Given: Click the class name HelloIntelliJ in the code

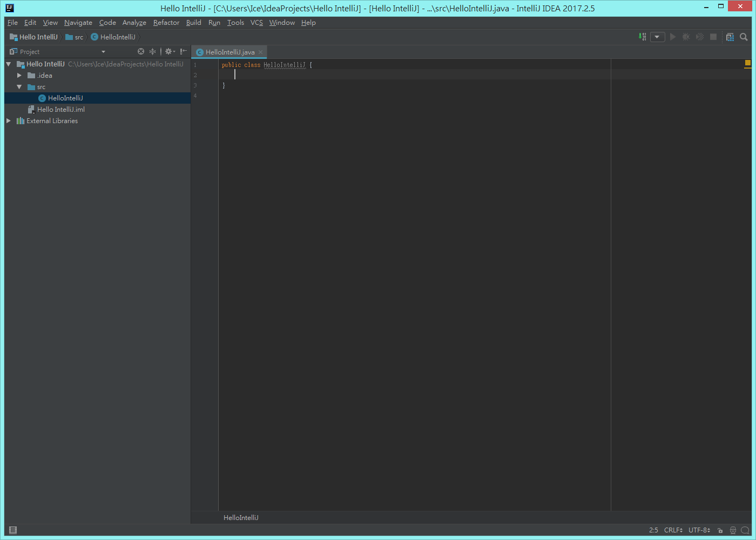Looking at the screenshot, I should pos(285,65).
